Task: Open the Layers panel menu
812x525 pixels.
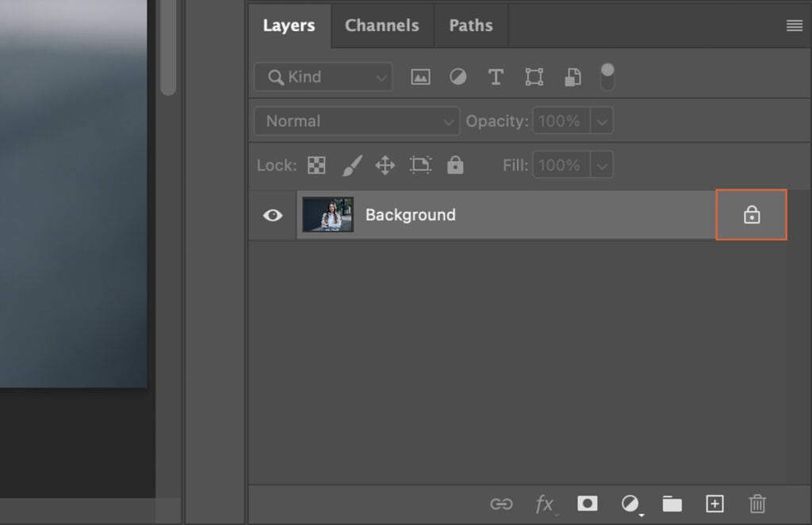Action: [794, 25]
